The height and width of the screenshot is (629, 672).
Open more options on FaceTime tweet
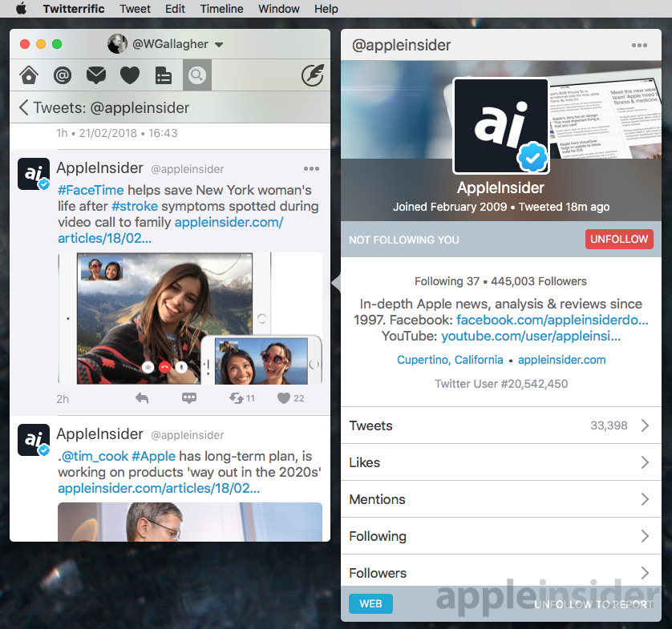click(x=311, y=169)
